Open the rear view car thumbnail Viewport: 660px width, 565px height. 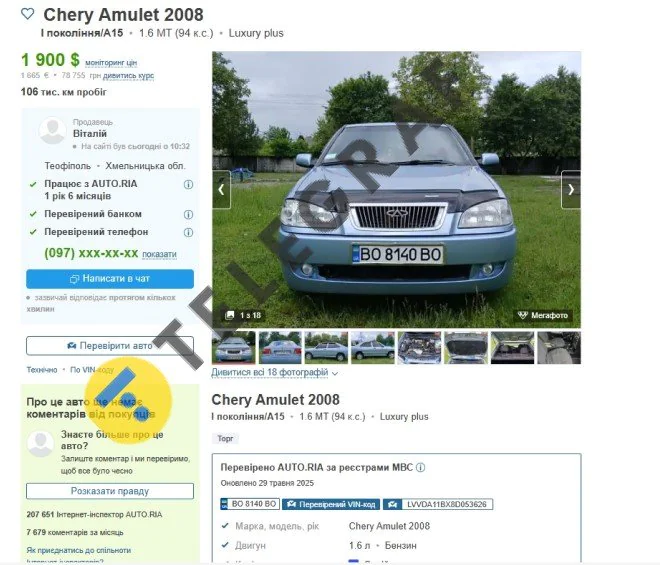pos(280,348)
